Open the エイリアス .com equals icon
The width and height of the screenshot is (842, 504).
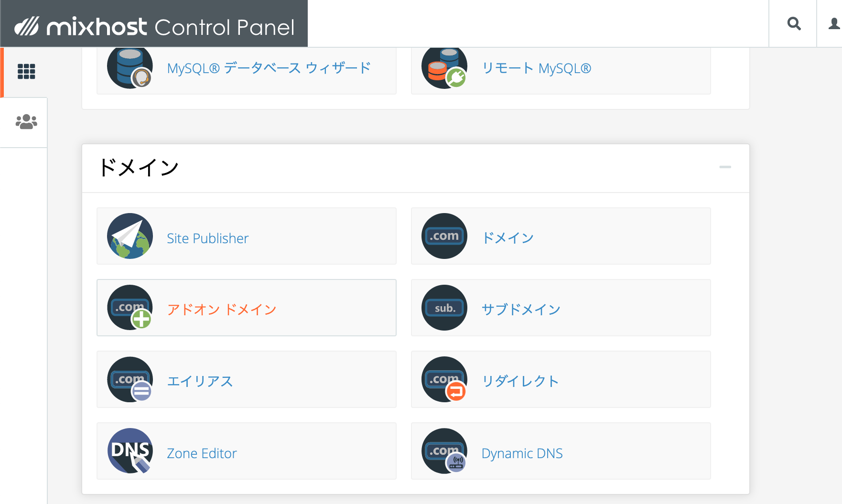(x=130, y=379)
